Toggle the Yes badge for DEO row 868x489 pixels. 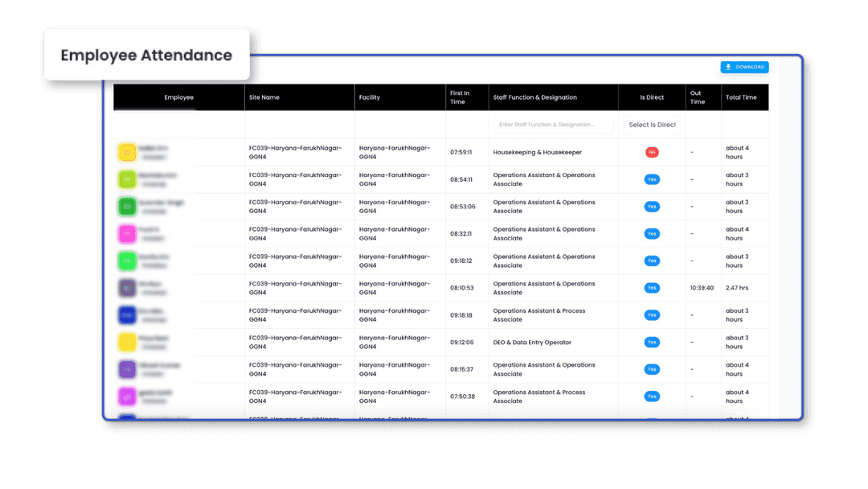click(x=652, y=343)
